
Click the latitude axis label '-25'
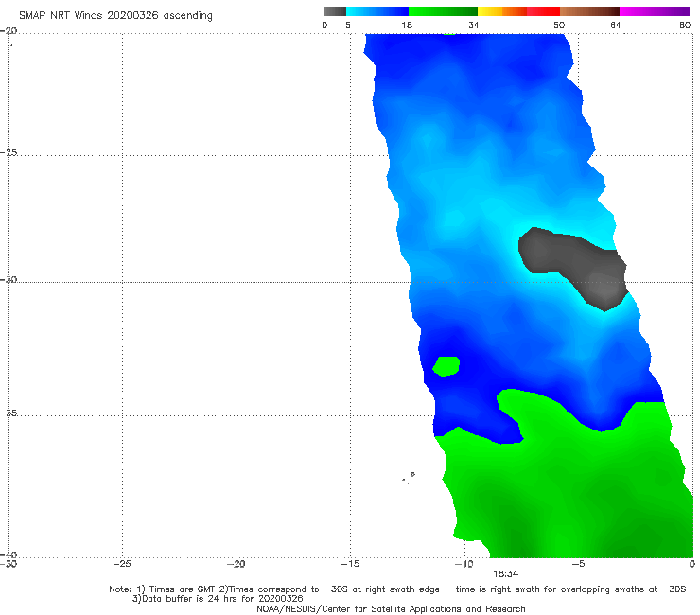(9, 152)
